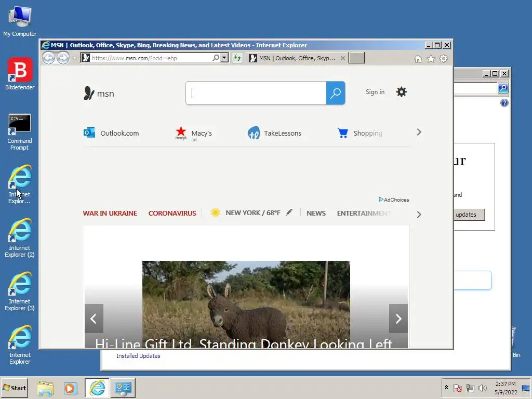Go to previous carousel slide
Viewport: 532px width, 399px height.
94,318
